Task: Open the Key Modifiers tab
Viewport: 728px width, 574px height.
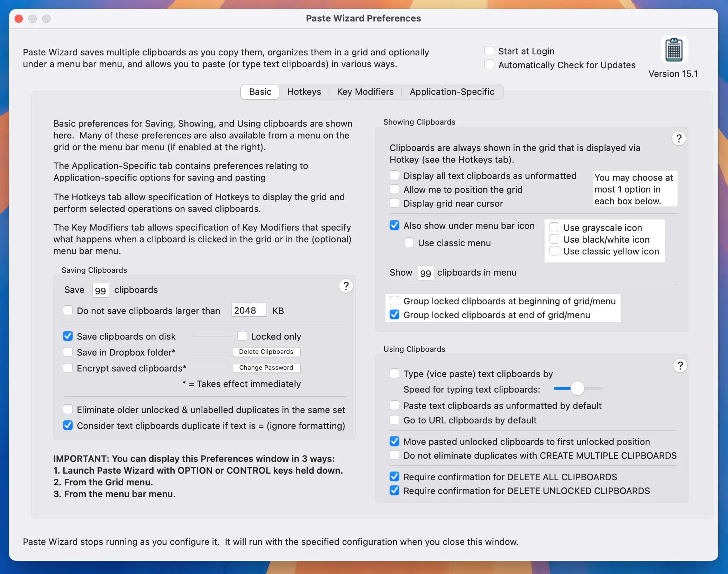Action: (365, 92)
